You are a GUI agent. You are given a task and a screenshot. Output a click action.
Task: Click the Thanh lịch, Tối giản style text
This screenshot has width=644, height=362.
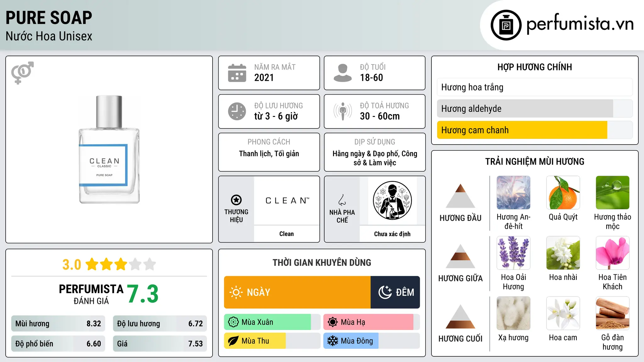[x=269, y=154]
